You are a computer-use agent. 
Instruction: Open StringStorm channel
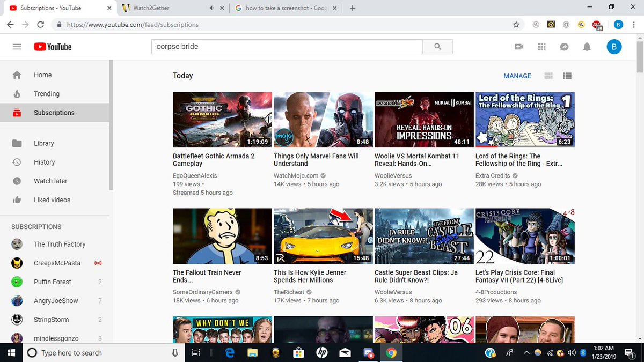54,319
